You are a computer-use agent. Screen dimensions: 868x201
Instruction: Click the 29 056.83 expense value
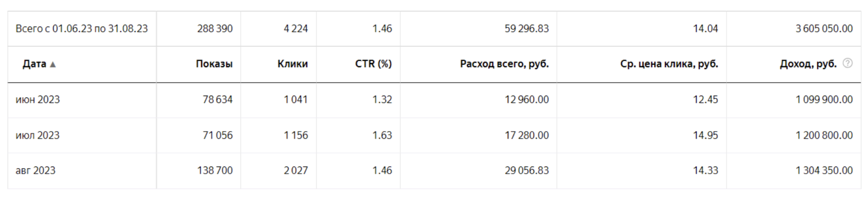(526, 170)
